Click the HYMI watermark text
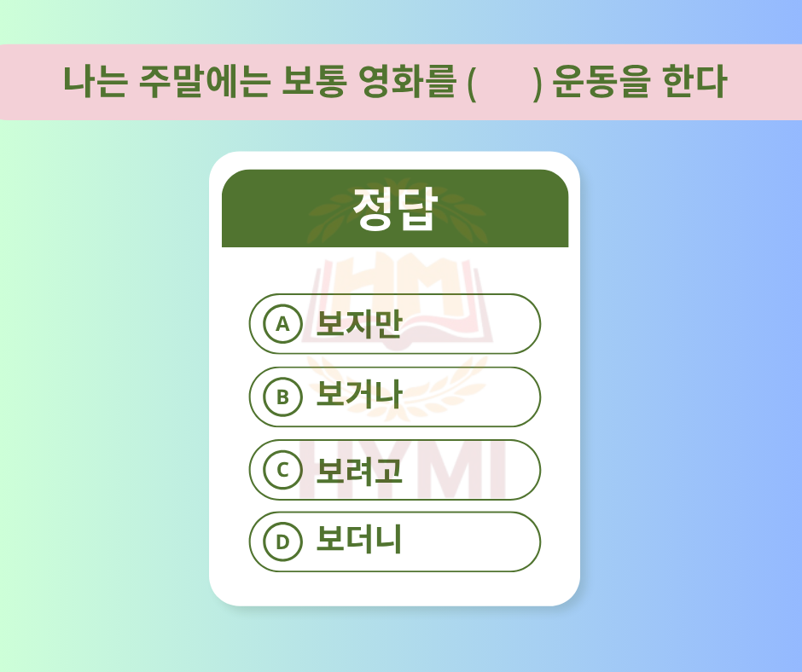This screenshot has width=802, height=672. pyautogui.click(x=403, y=470)
